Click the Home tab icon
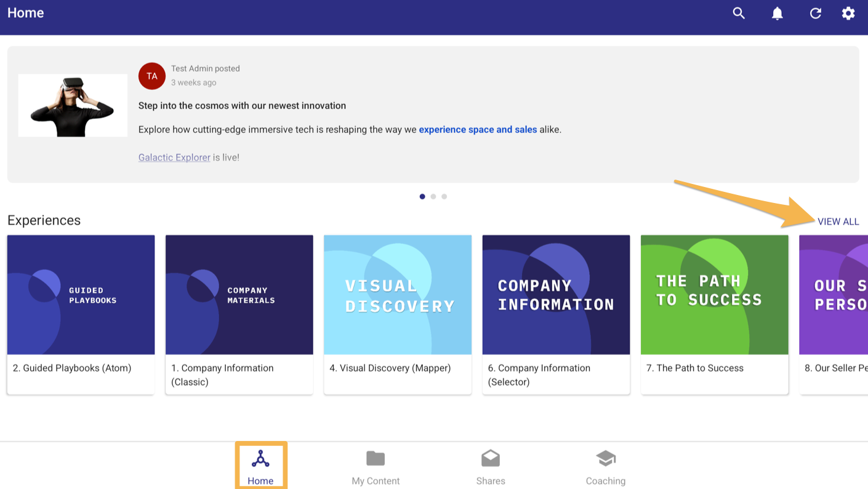 point(260,459)
